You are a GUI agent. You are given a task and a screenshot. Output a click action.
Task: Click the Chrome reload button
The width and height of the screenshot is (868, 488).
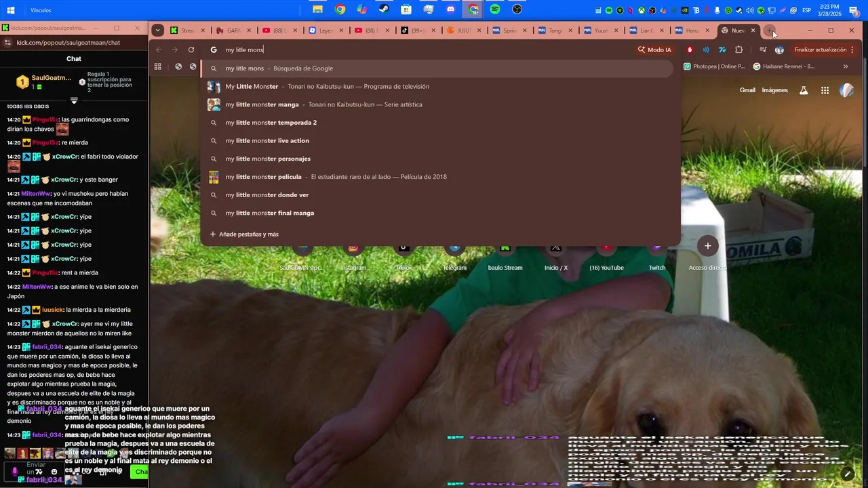tap(191, 49)
